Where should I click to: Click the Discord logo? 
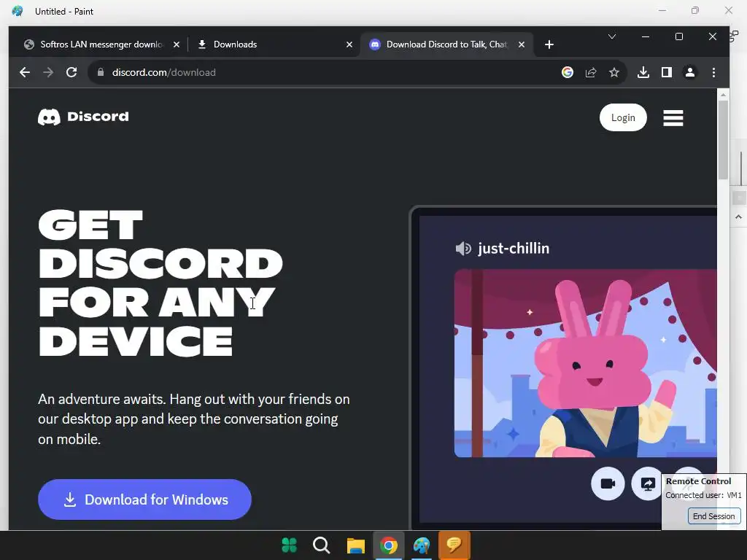point(83,117)
